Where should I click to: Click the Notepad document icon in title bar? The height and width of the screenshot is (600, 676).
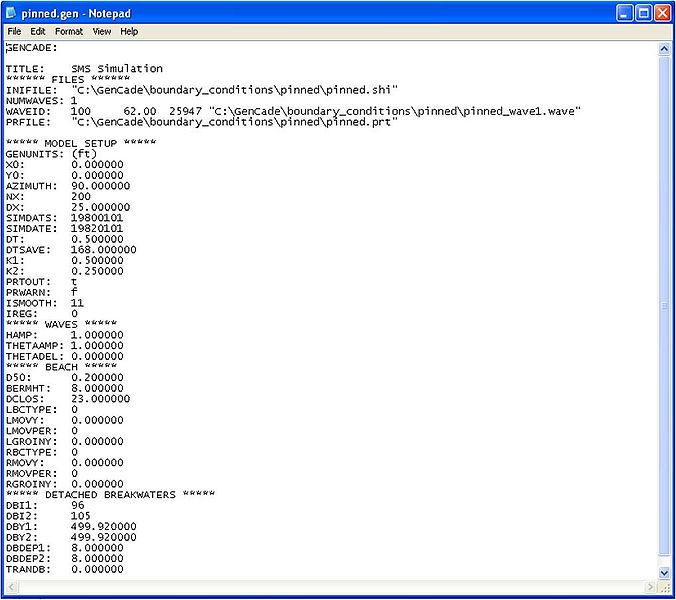[11, 13]
